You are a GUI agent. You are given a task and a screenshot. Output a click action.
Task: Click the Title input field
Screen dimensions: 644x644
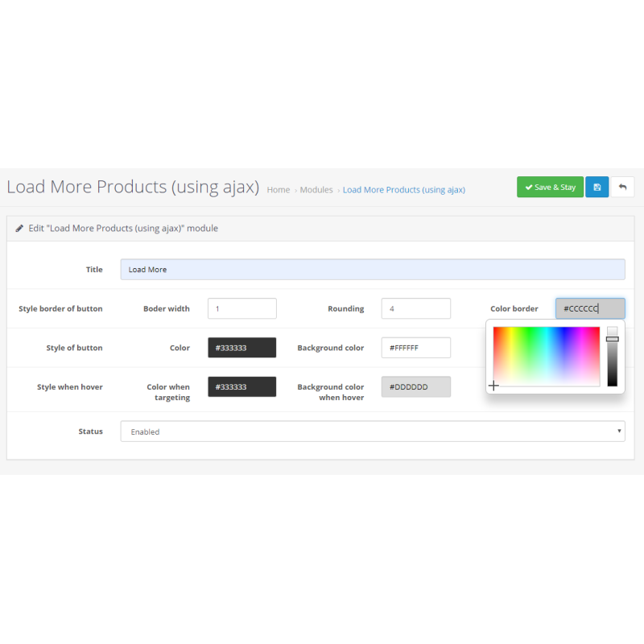click(x=372, y=270)
